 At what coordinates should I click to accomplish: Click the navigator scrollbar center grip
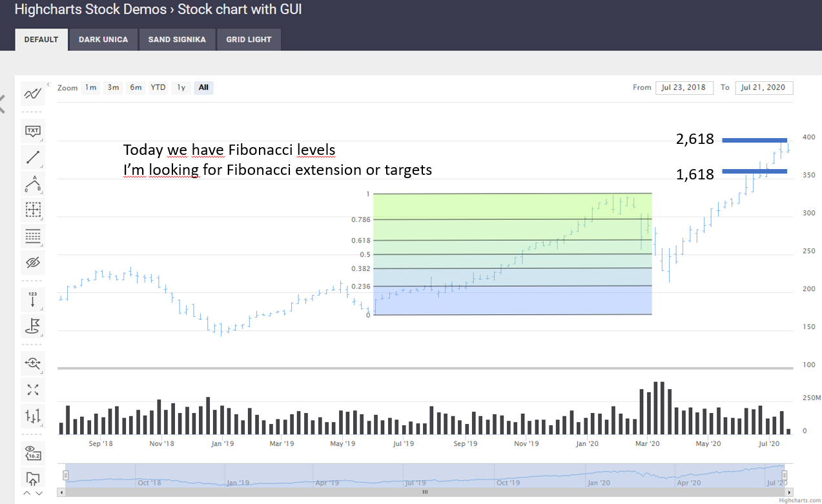(x=425, y=492)
